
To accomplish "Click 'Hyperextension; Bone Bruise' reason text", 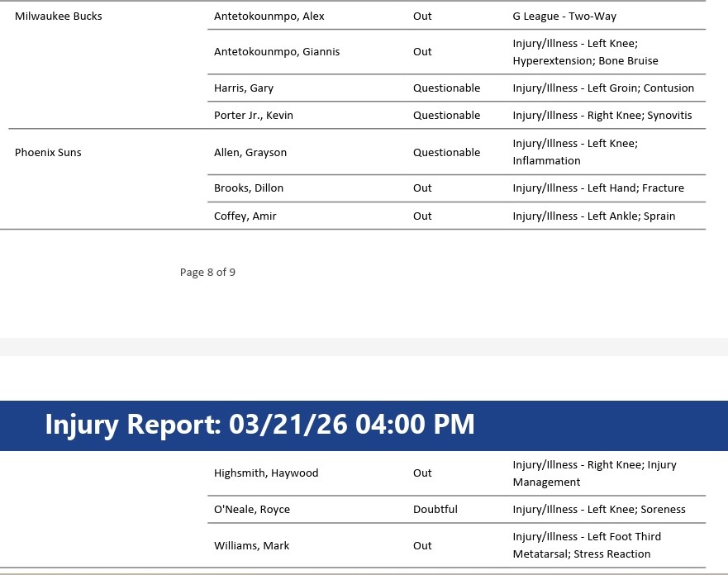I will tap(586, 61).
